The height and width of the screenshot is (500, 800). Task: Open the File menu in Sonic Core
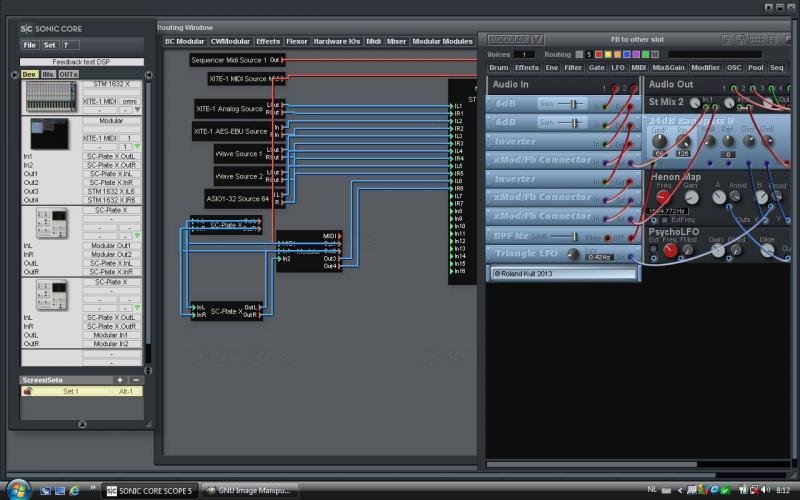click(30, 45)
